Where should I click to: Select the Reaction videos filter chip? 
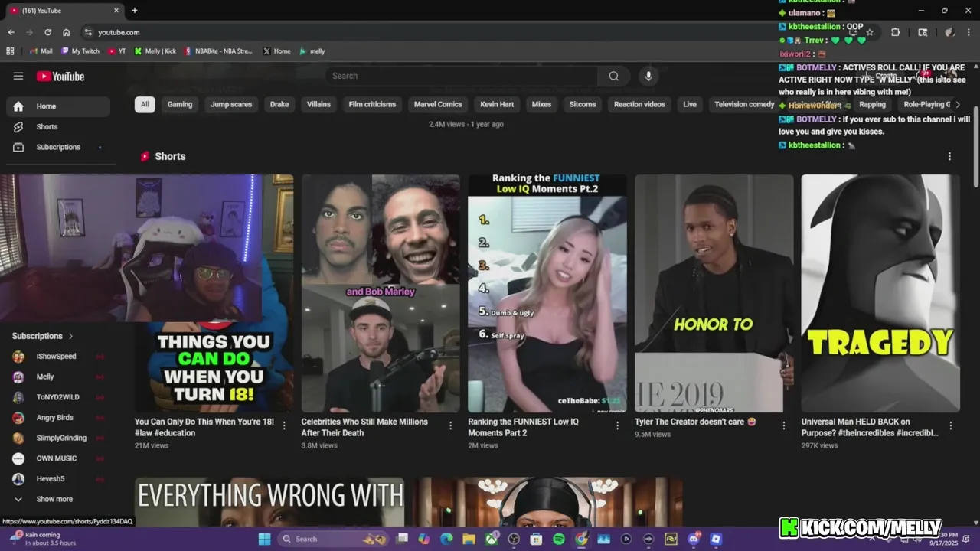(x=639, y=104)
